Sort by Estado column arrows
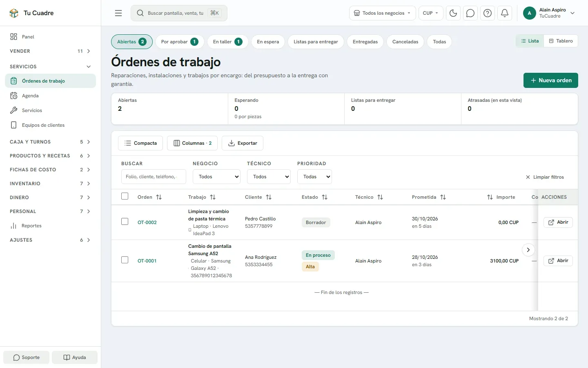 (325, 197)
